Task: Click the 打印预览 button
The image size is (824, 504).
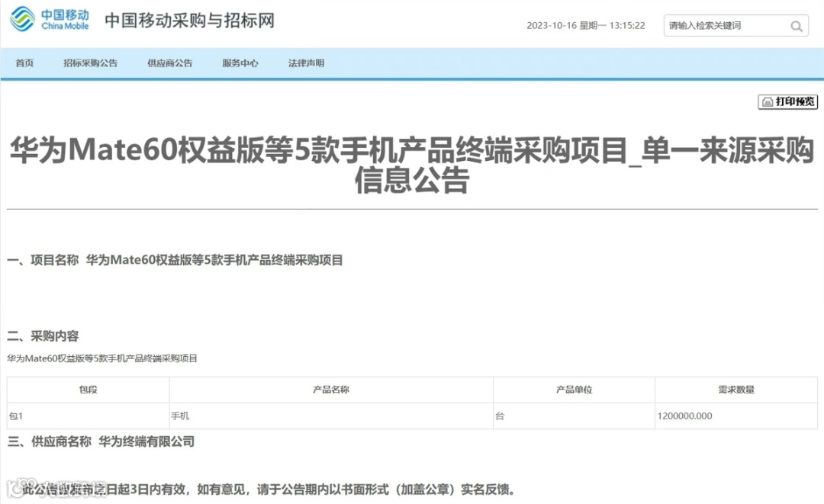Action: click(x=787, y=101)
